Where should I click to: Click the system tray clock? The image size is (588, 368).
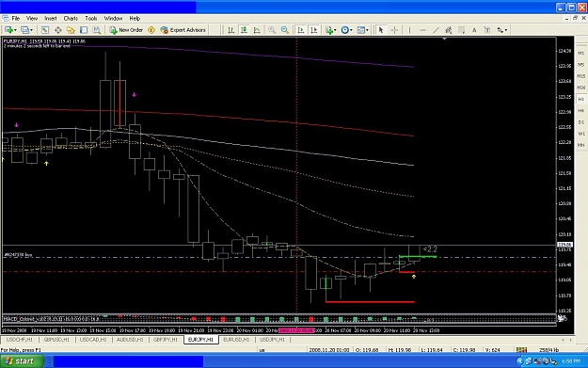click(x=570, y=361)
